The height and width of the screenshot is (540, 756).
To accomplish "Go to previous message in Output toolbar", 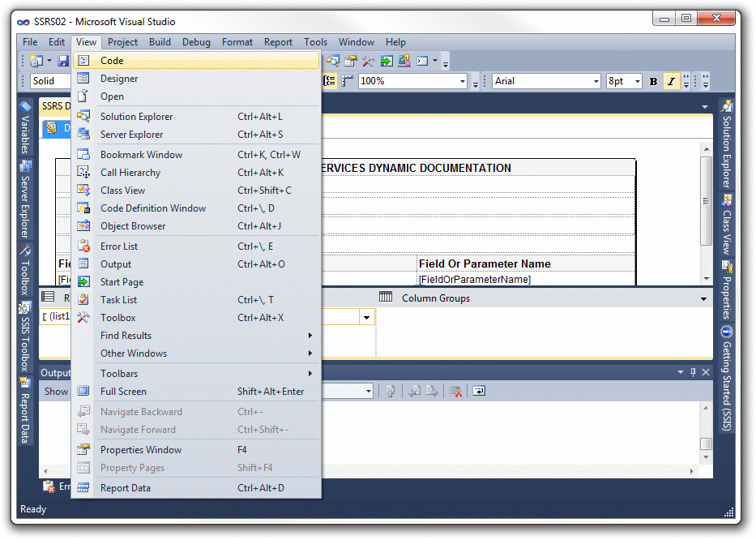I will click(415, 391).
